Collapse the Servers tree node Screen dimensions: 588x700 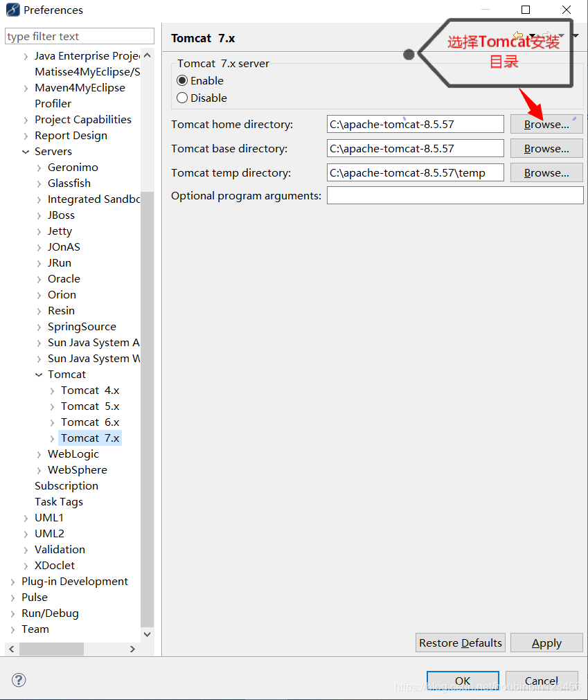26,152
